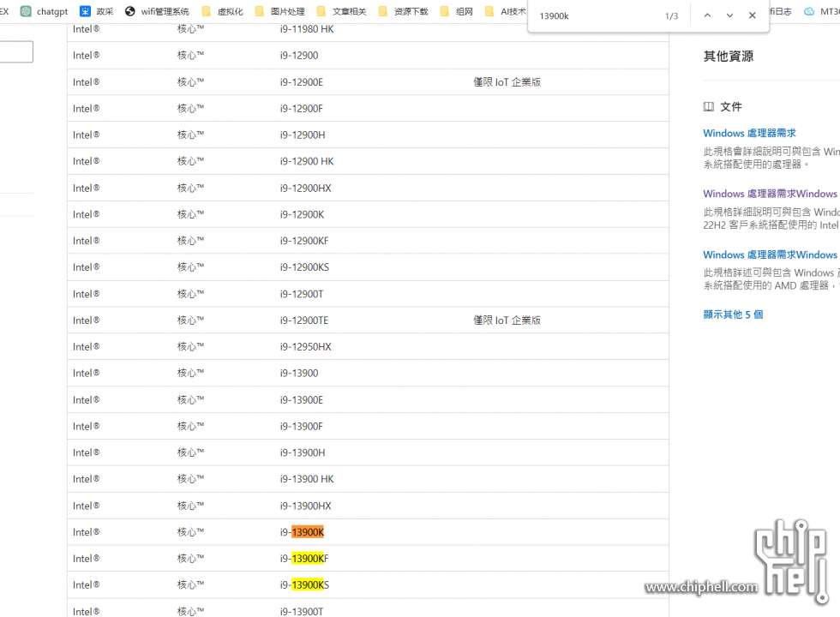Click the 1/3 match counter
The width and height of the screenshot is (840, 617).
point(671,16)
